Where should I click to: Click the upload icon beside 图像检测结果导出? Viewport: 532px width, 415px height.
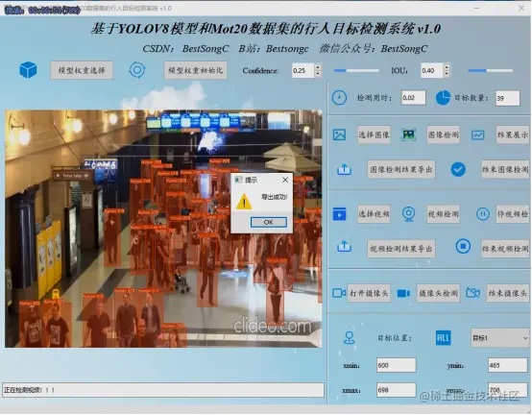pos(344,169)
